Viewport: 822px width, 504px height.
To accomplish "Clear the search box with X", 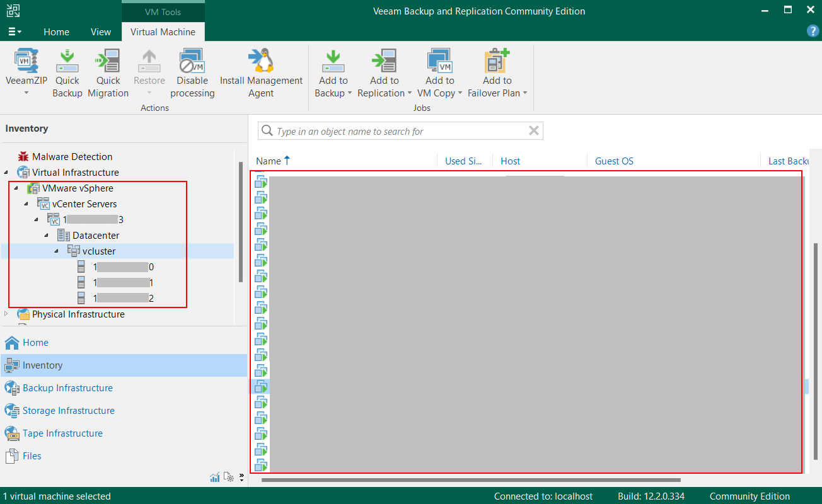I will pyautogui.click(x=533, y=130).
